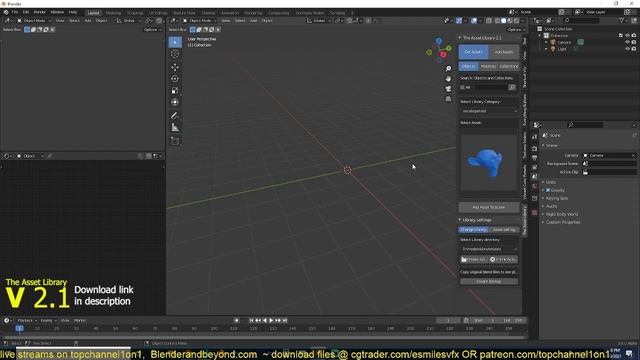The image size is (640, 360).
Task: Select wireframe viewport shading mode
Action: point(498,20)
